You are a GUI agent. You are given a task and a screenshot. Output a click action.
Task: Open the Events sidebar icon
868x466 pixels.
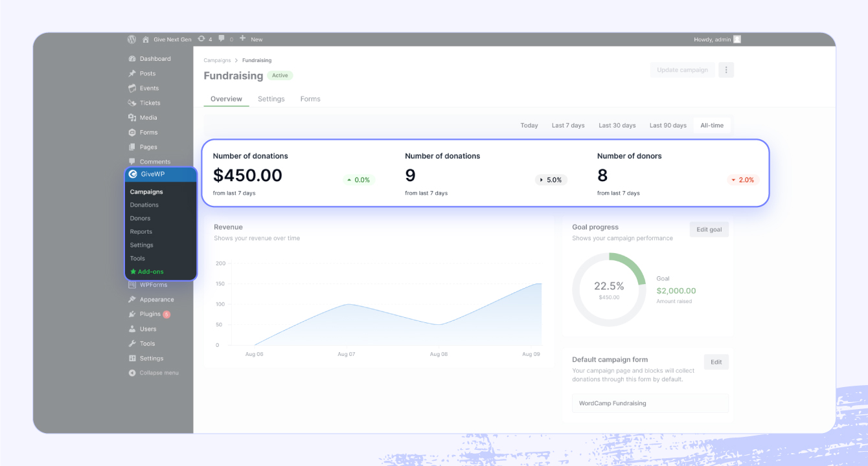pos(134,88)
